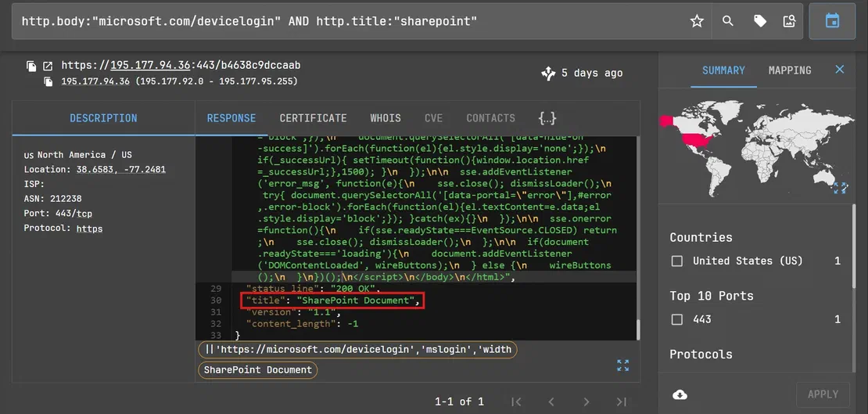The height and width of the screenshot is (414, 868).
Task: Click the tag icon in search bar
Action: pos(760,21)
